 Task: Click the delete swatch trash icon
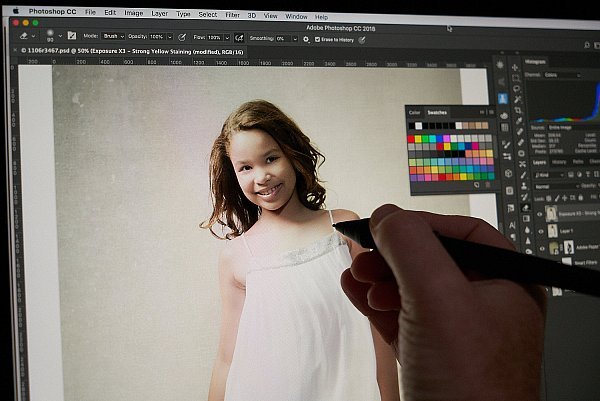488,185
